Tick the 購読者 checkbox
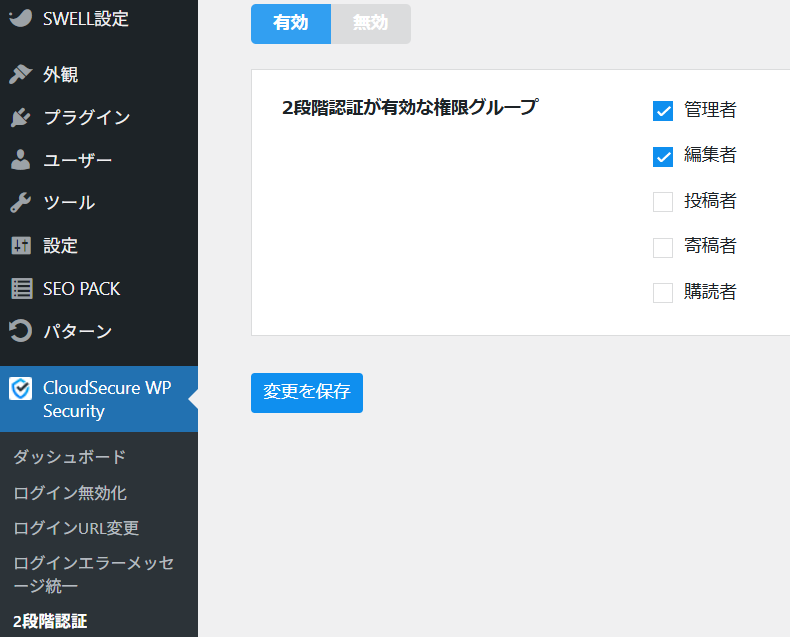 662,293
